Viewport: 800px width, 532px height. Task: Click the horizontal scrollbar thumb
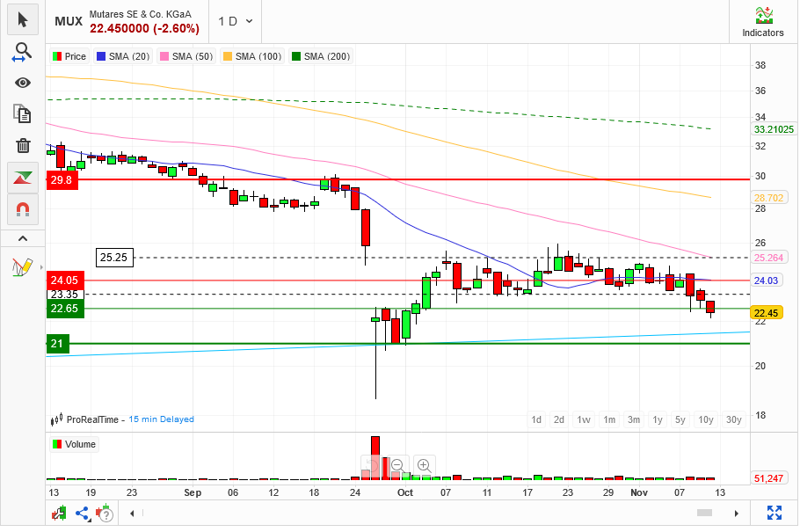(x=704, y=513)
